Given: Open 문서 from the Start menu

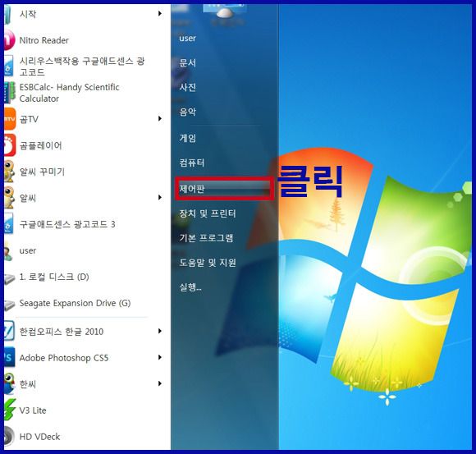Looking at the screenshot, I should [x=188, y=63].
